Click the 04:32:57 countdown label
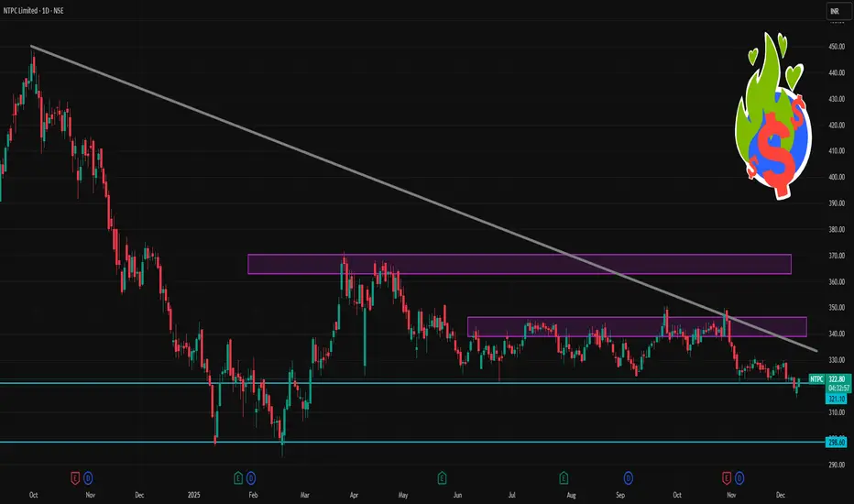This screenshot has height=504, width=854. click(x=838, y=388)
